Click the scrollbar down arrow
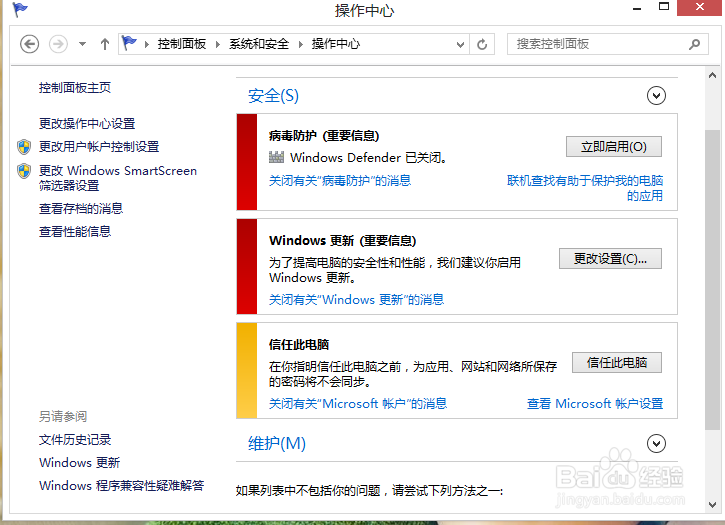This screenshot has width=725, height=525. (712, 505)
